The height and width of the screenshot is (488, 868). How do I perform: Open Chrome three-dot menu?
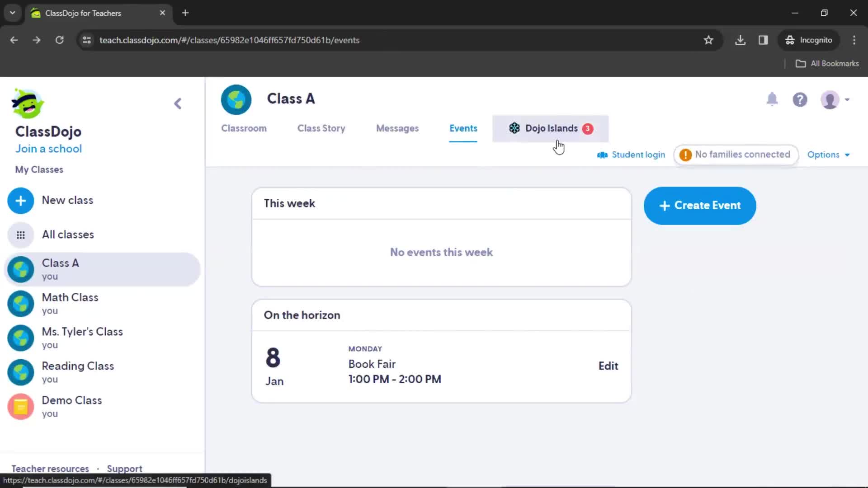click(854, 40)
